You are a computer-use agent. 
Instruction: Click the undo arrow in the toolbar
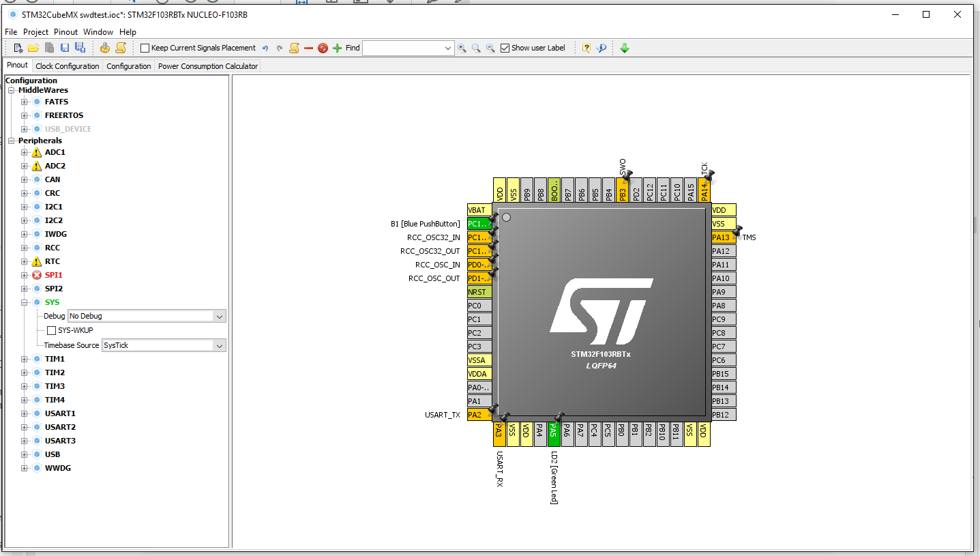266,48
